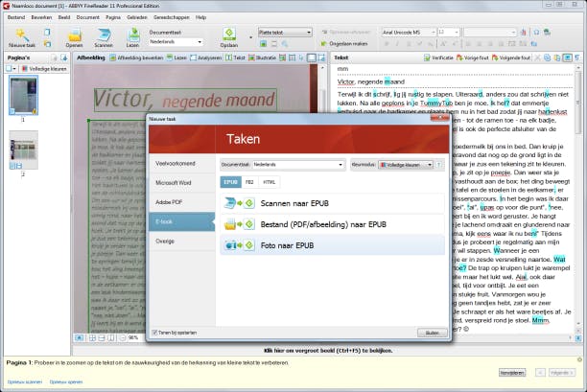Open the Beeld menu
The image size is (587, 392).
(x=64, y=17)
